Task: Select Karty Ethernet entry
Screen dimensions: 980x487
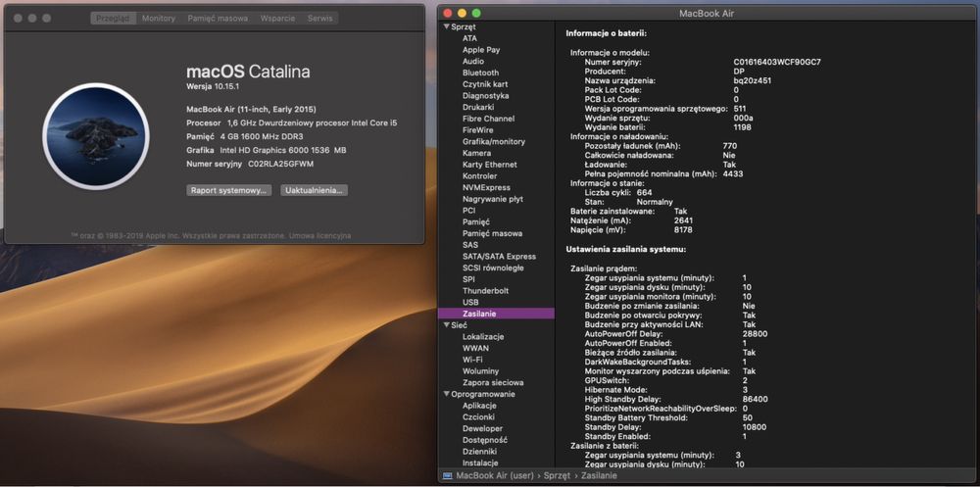Action: click(490, 165)
